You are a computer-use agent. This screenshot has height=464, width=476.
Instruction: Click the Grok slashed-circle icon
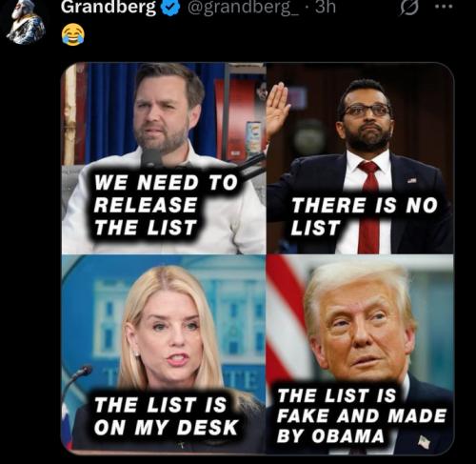click(408, 9)
